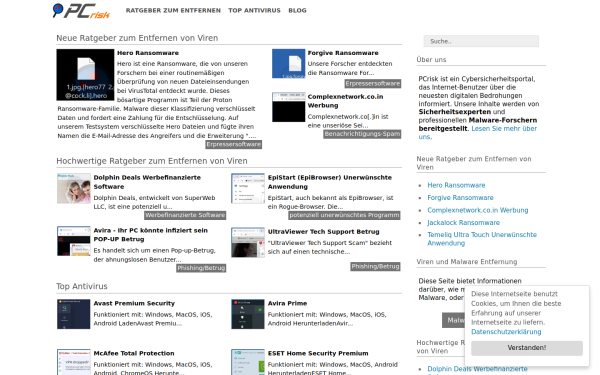Focus the Suche search field
This screenshot has height=375, width=600.
(x=481, y=41)
